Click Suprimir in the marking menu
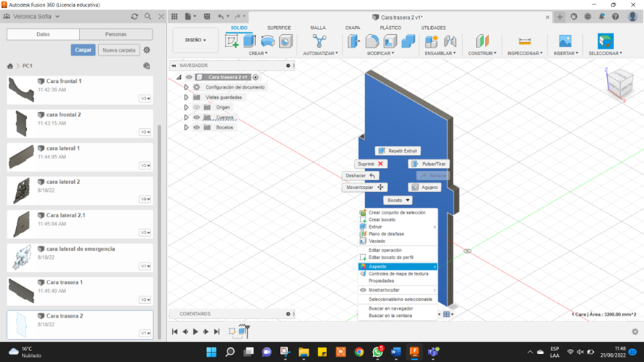 coord(371,164)
